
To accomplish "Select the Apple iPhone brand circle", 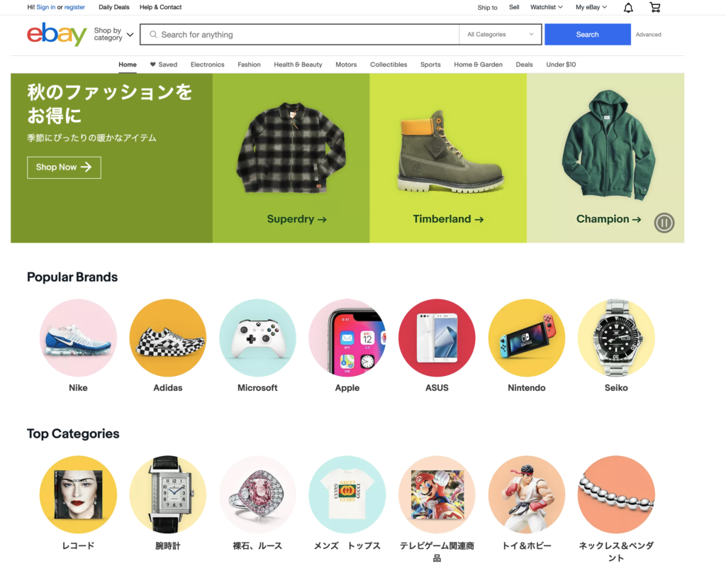I will [347, 338].
